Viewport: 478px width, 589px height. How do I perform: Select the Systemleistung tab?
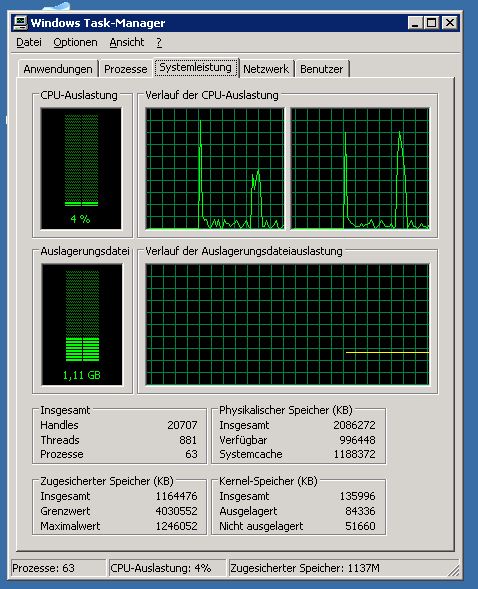pos(196,68)
